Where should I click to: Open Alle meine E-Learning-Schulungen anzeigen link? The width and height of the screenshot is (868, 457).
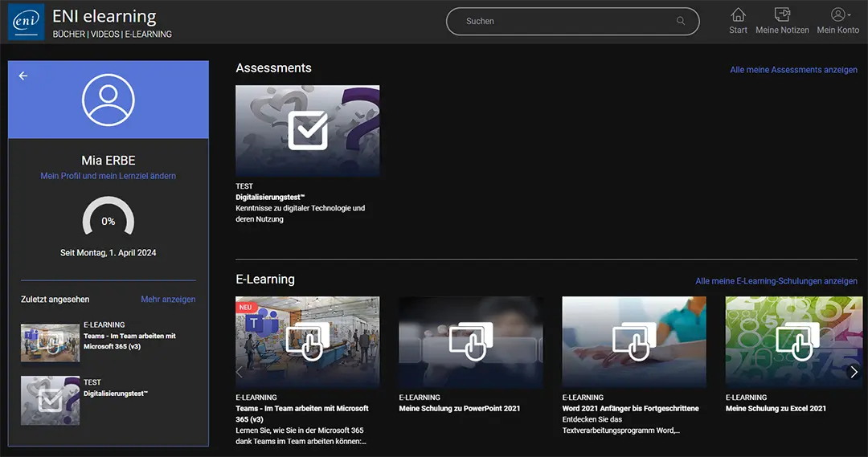coord(776,281)
